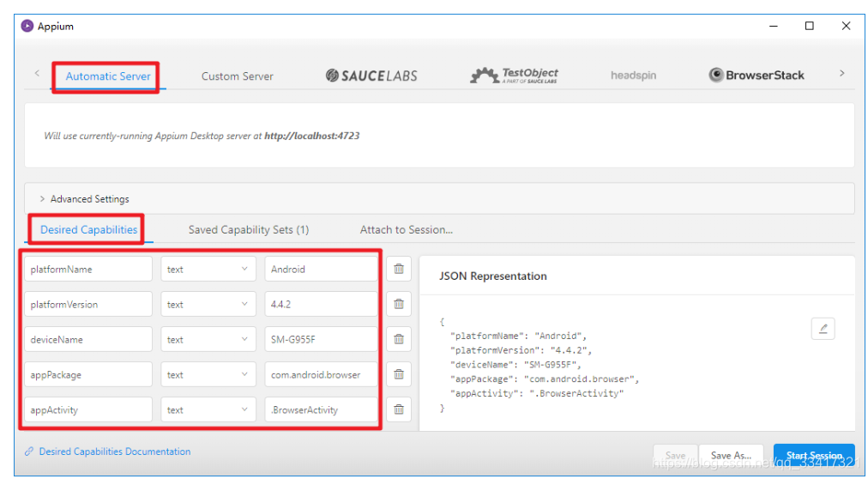
Task: Click the appActivity name field
Action: tap(88, 409)
